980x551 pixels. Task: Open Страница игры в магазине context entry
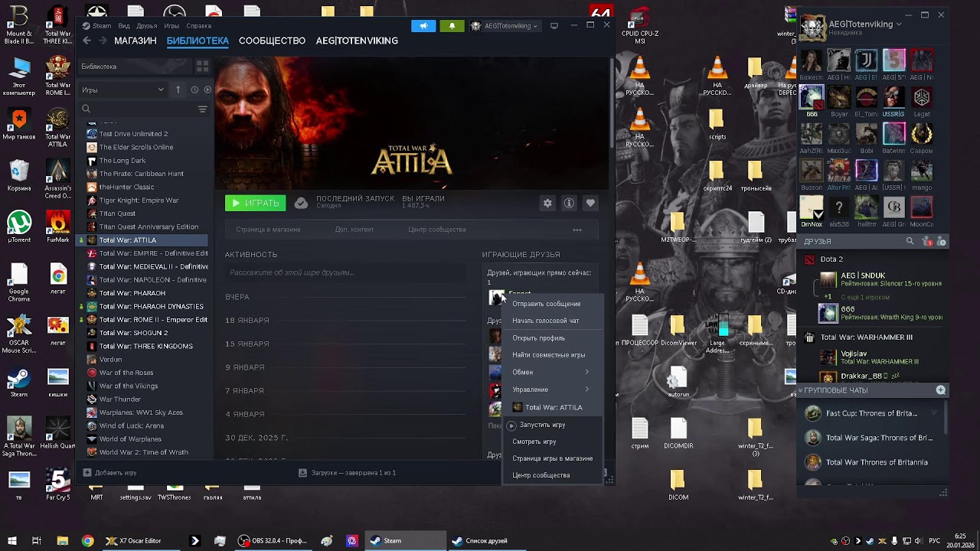click(x=553, y=458)
